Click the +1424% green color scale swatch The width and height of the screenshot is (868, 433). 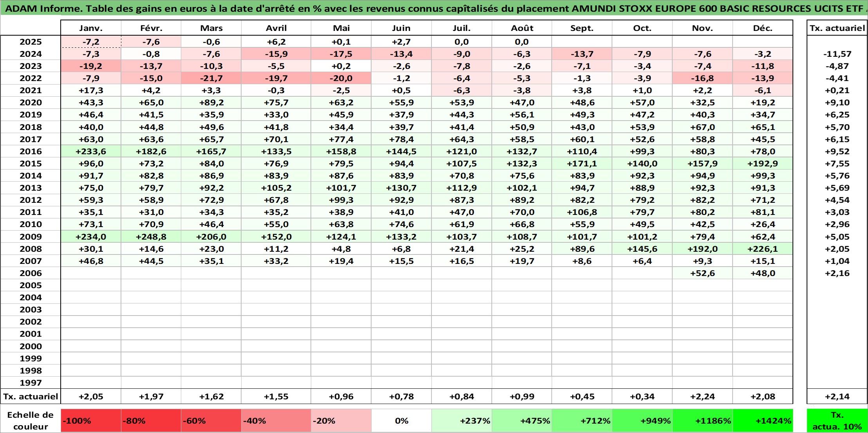point(763,421)
